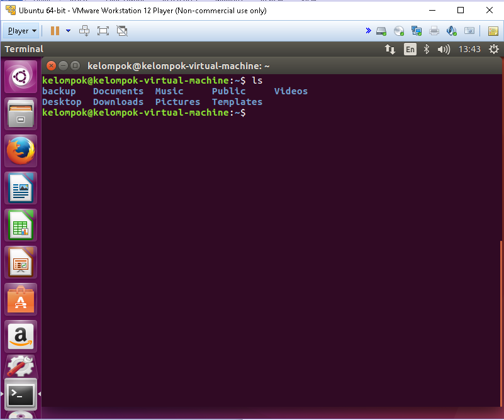504x420 pixels.
Task: Open the Bluetooth indicator menu
Action: (x=427, y=49)
